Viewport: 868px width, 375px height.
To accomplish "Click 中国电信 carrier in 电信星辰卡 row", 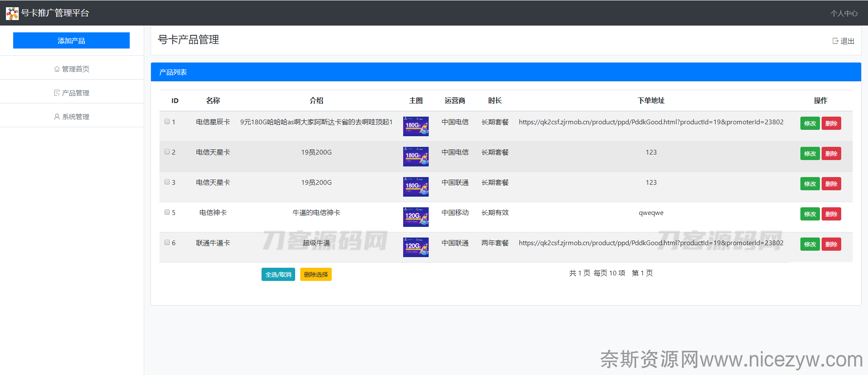I will pos(455,122).
